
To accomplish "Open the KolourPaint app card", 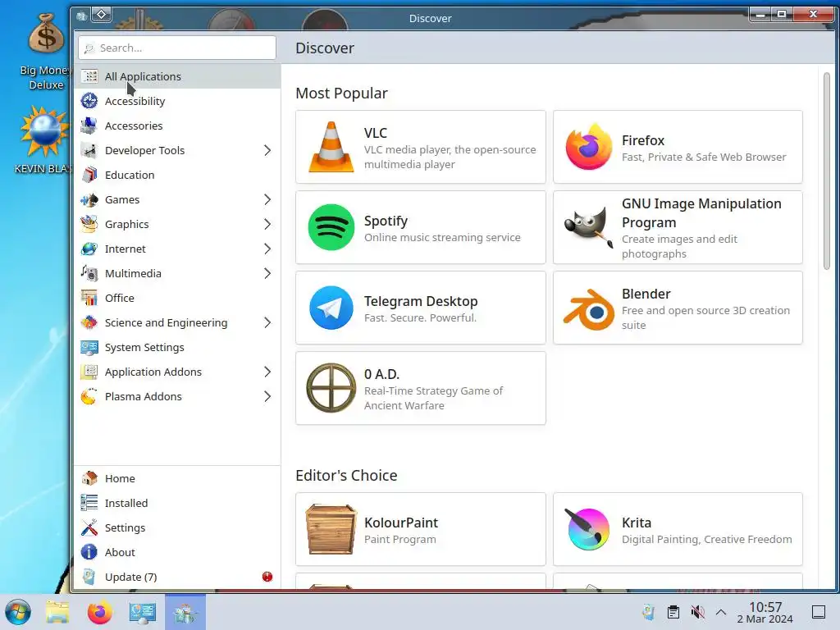I will pos(421,529).
